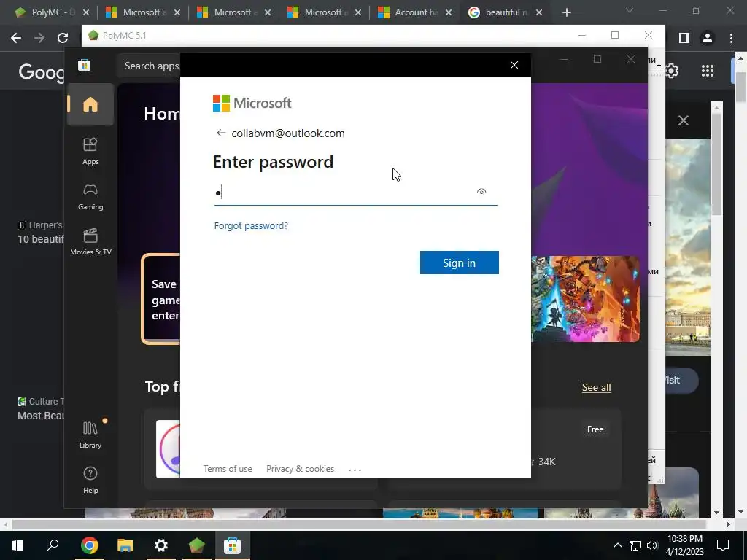Open volume control tray icon
The height and width of the screenshot is (560, 747).
(652, 545)
